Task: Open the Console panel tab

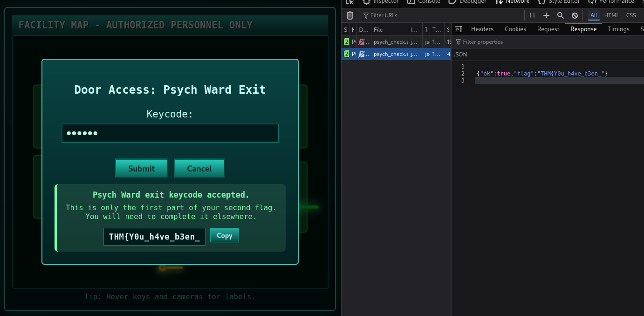Action: coord(424,2)
